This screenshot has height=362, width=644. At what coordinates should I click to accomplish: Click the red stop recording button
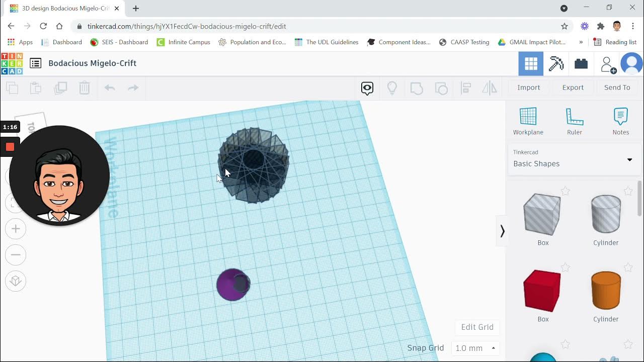click(x=10, y=147)
